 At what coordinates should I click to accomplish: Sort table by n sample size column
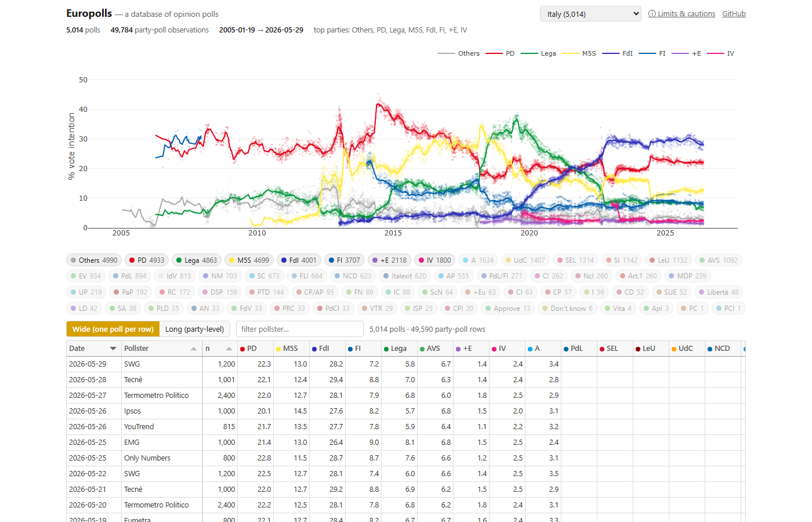(x=219, y=349)
